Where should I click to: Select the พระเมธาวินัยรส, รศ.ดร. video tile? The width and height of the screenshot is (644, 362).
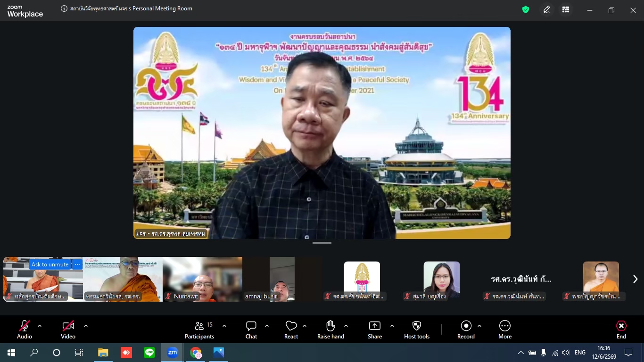(123, 279)
